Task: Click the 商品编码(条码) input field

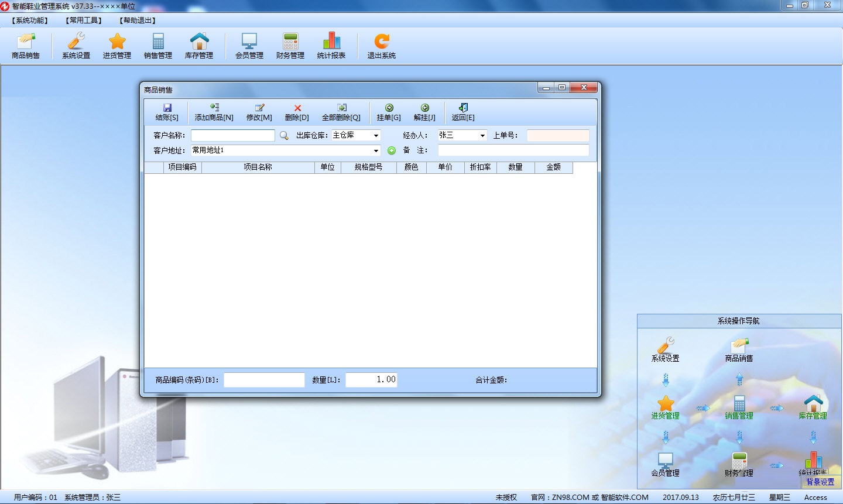Action: pyautogui.click(x=264, y=380)
